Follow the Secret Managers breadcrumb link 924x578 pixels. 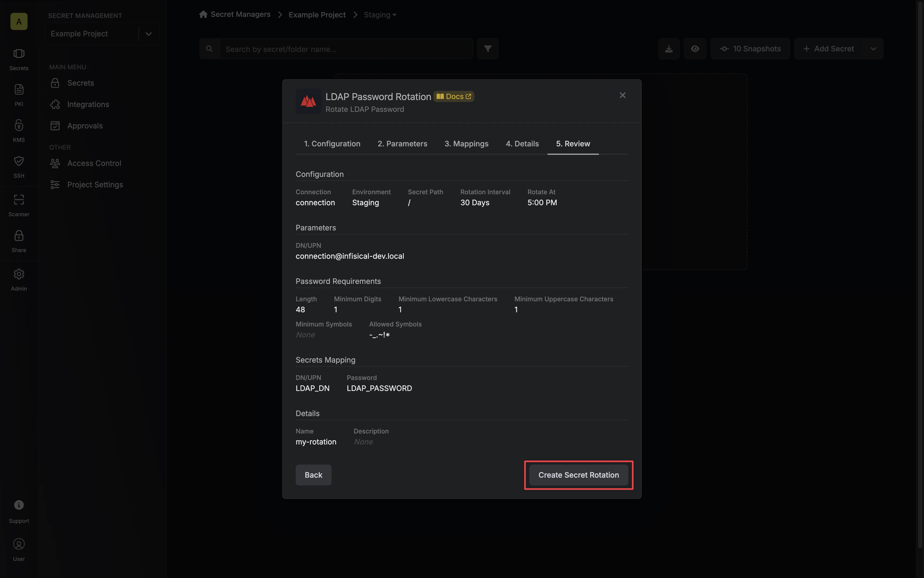(241, 14)
